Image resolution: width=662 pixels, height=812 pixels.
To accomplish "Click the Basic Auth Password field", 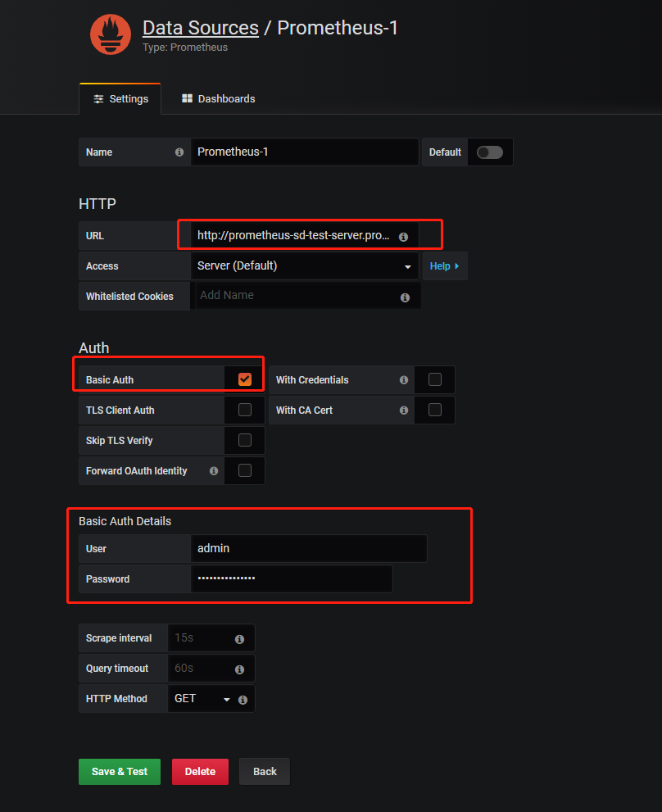I will pyautogui.click(x=291, y=578).
